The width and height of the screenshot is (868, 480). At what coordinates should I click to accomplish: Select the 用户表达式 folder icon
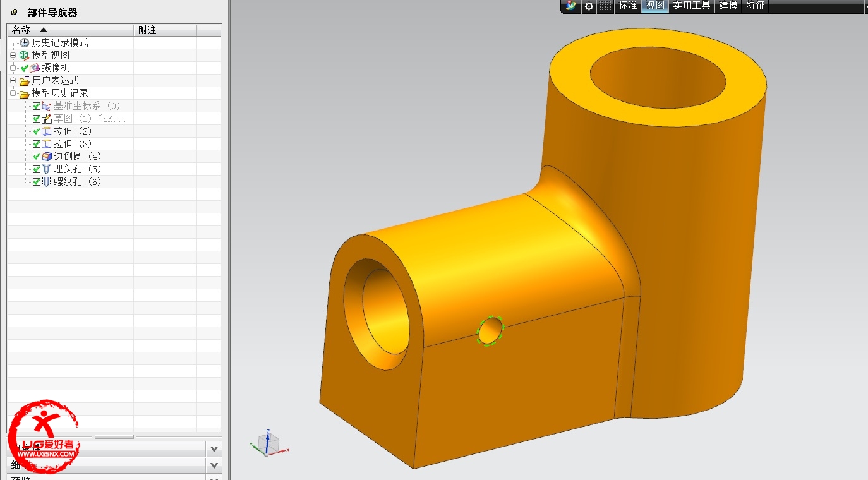[25, 80]
